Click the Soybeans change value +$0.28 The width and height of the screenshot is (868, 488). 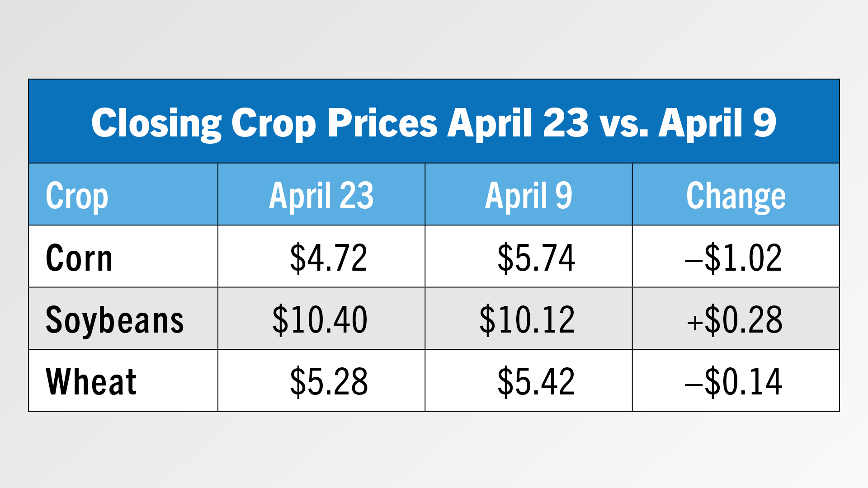pyautogui.click(x=734, y=319)
